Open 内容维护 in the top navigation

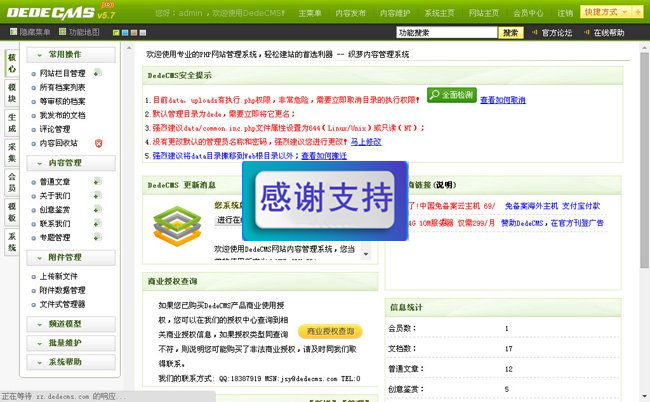395,13
